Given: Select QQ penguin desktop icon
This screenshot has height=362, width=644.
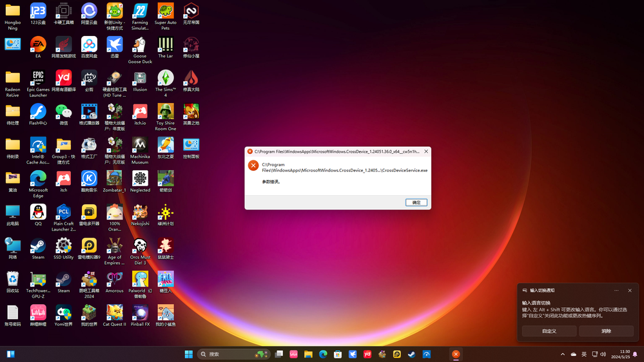Looking at the screenshot, I should click(38, 215).
